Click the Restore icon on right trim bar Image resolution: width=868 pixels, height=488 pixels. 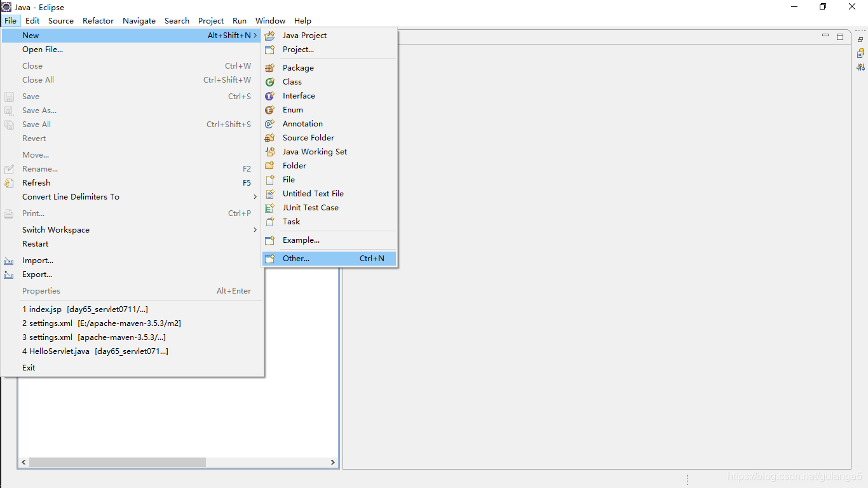(860, 39)
